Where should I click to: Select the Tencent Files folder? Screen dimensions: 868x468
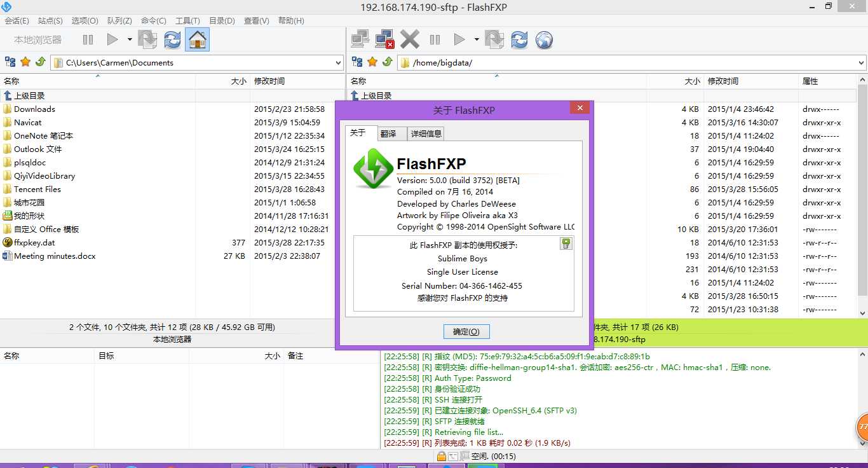click(x=37, y=189)
